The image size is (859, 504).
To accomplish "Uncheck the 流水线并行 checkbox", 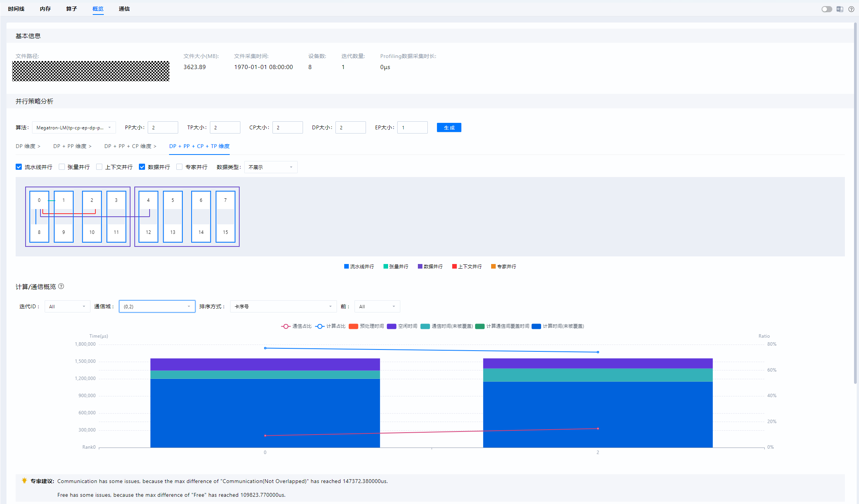I will (19, 167).
